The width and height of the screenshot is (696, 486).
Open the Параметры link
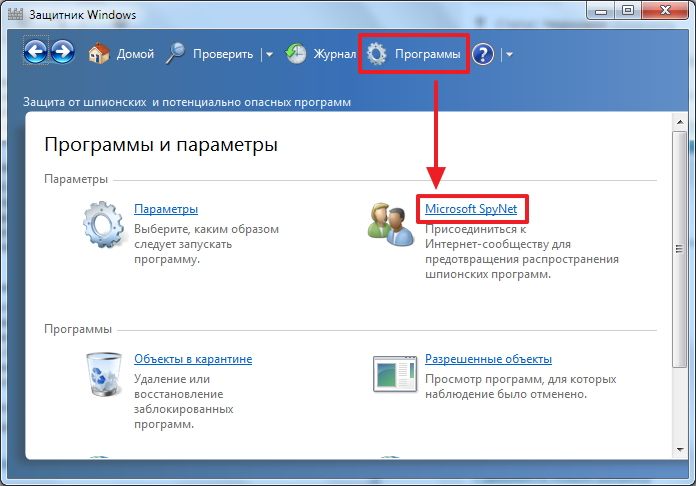166,209
